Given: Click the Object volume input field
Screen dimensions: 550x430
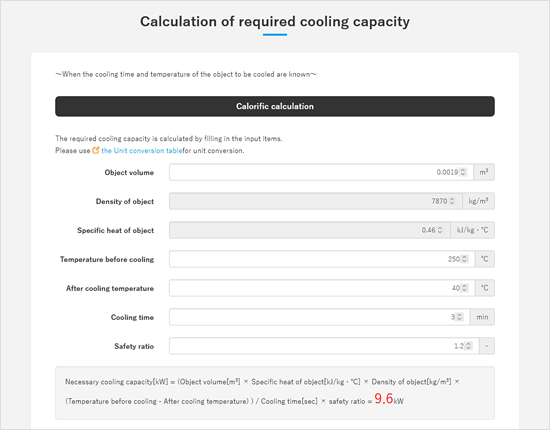Looking at the screenshot, I should pyautogui.click(x=321, y=172).
